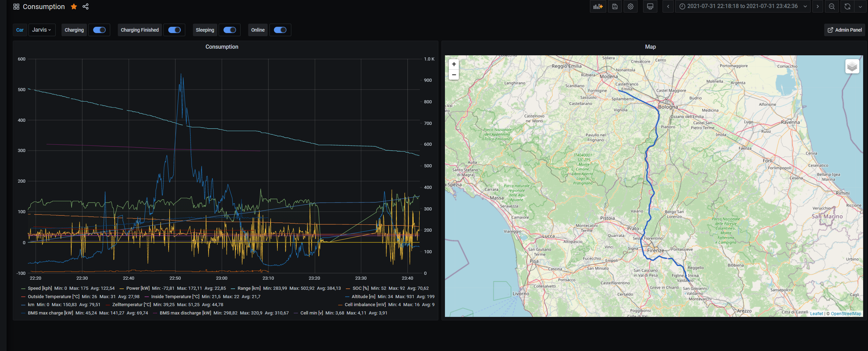
Task: Disable the Sleeping switch
Action: pos(230,30)
